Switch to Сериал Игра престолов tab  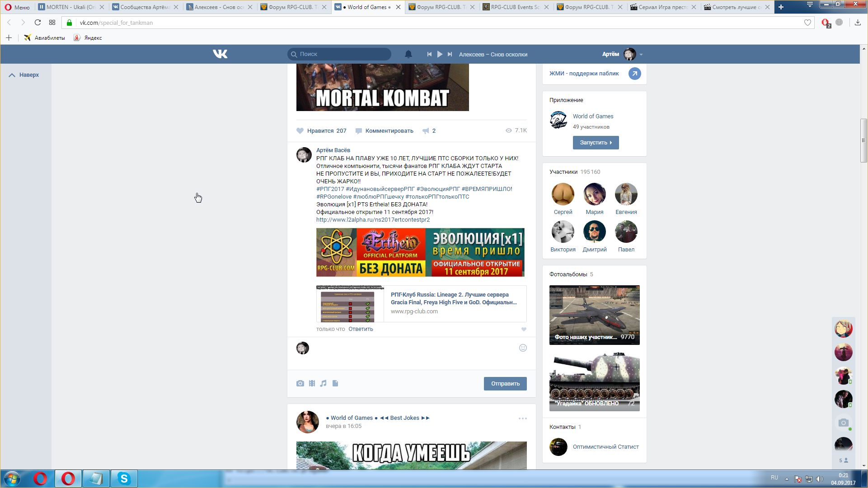(663, 7)
